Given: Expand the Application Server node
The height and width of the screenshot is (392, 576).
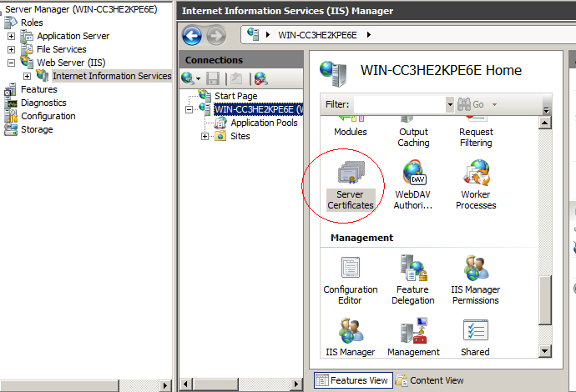Looking at the screenshot, I should coord(12,37).
